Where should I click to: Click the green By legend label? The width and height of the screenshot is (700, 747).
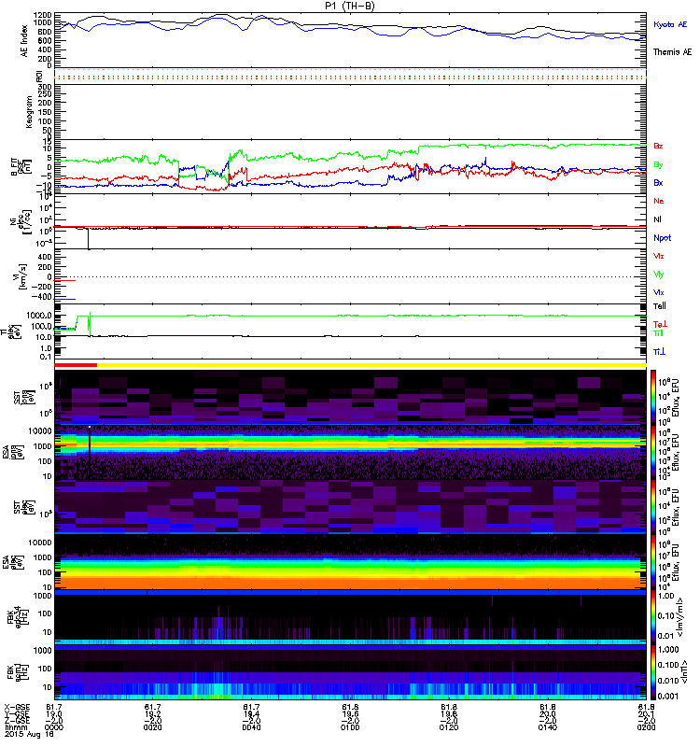(658, 165)
